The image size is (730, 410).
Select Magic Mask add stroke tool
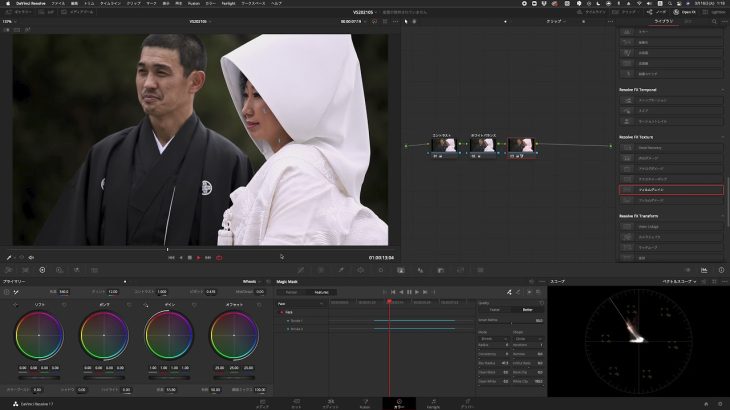pyautogui.click(x=509, y=292)
